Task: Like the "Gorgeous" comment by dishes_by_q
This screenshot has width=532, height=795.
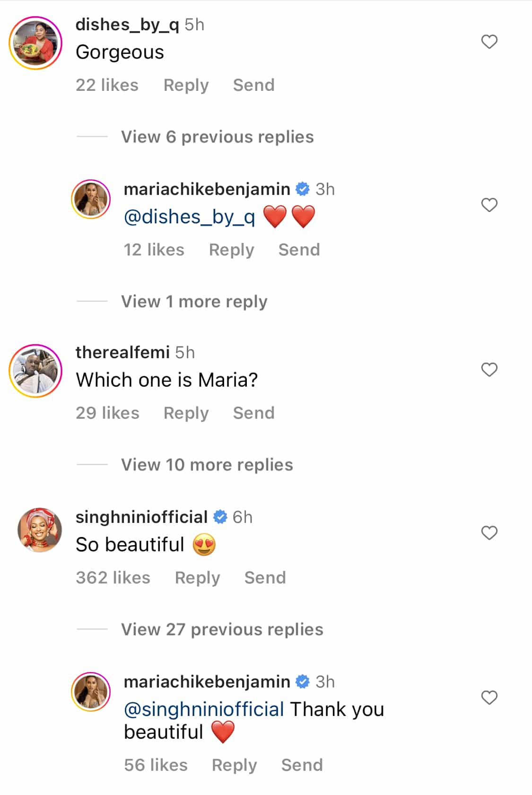Action: [x=489, y=42]
